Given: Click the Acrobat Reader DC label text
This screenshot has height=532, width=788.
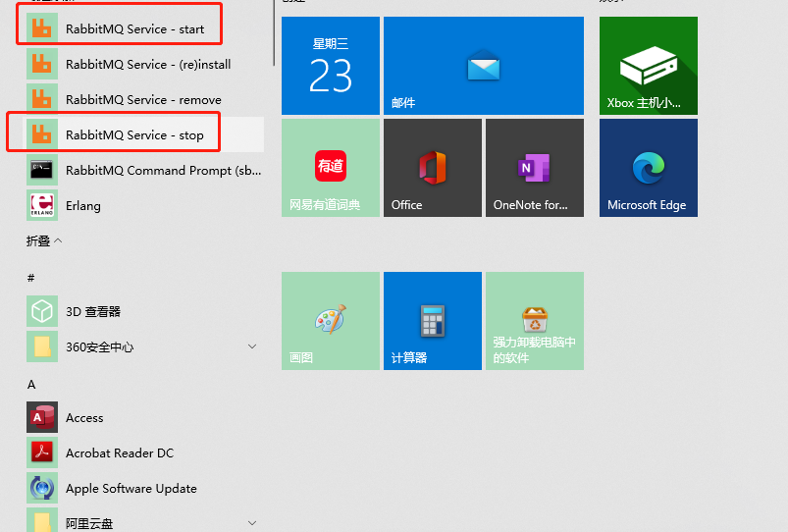Looking at the screenshot, I should coord(120,453).
